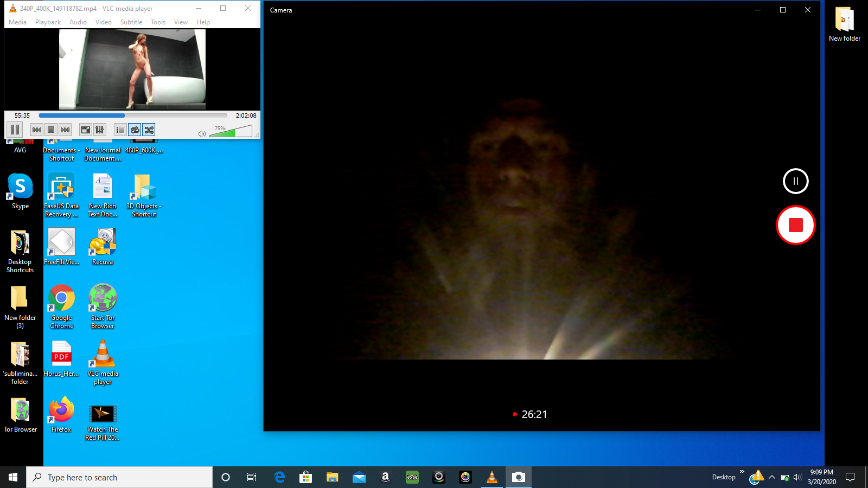Image resolution: width=868 pixels, height=488 pixels.
Task: Open the Action Center notifications
Action: (x=850, y=477)
